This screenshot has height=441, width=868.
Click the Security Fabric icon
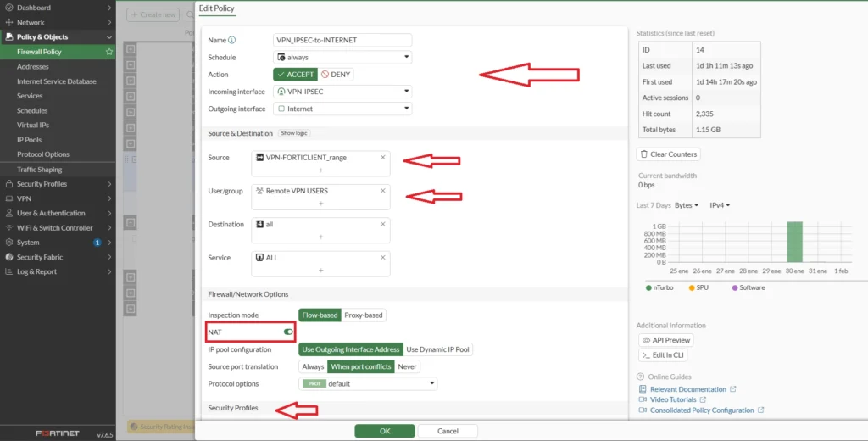tap(8, 257)
